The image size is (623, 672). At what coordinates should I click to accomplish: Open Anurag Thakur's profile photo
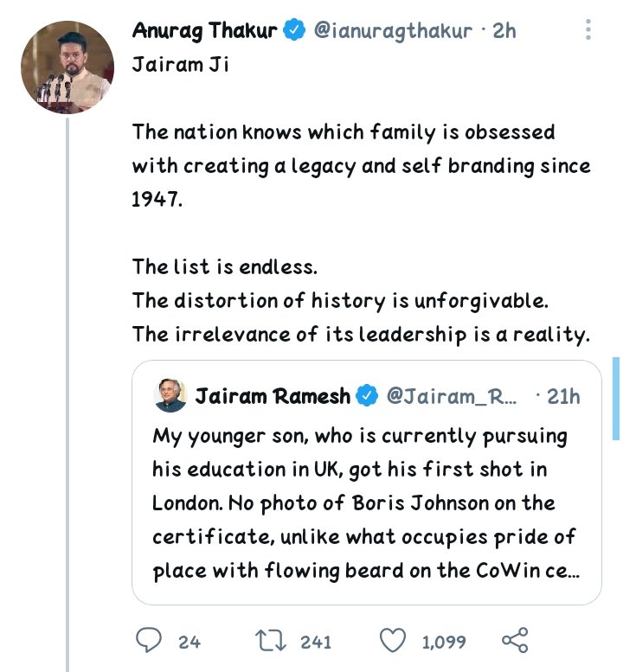[x=67, y=67]
